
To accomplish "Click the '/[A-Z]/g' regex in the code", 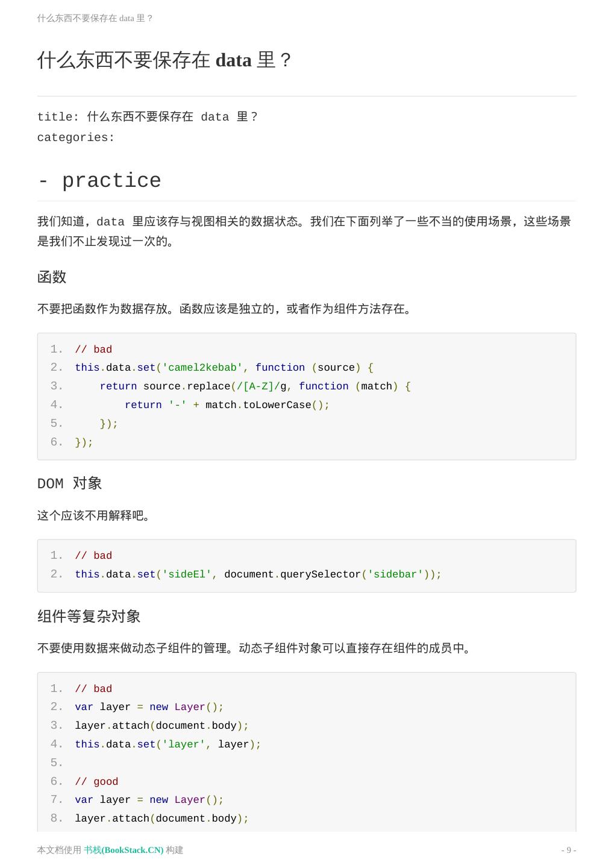I will pos(260,386).
